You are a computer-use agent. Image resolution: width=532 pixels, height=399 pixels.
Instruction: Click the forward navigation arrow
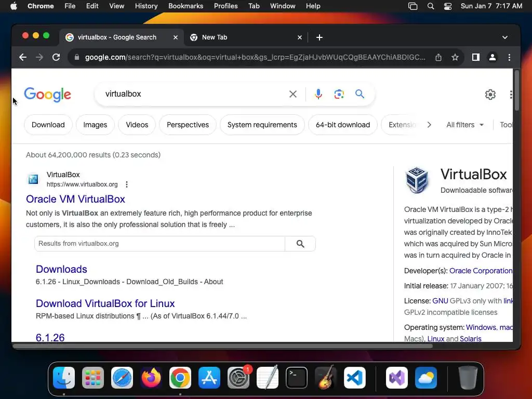[39, 57]
